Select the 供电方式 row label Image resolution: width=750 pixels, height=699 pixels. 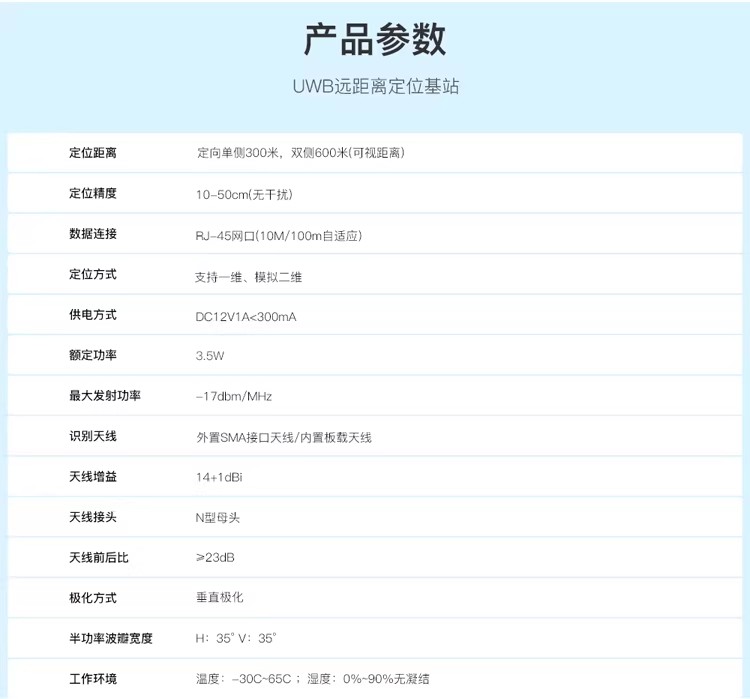(93, 315)
